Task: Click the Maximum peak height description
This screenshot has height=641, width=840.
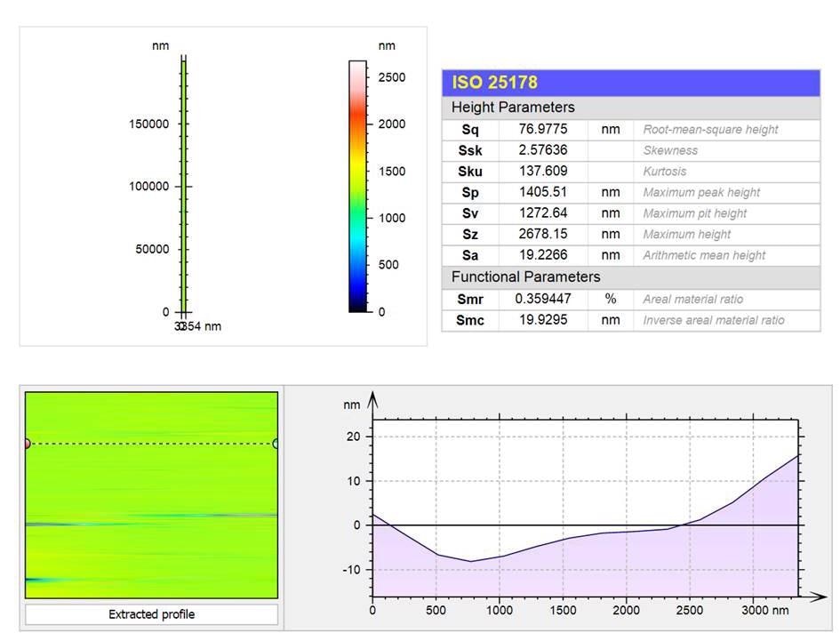Action: [701, 192]
